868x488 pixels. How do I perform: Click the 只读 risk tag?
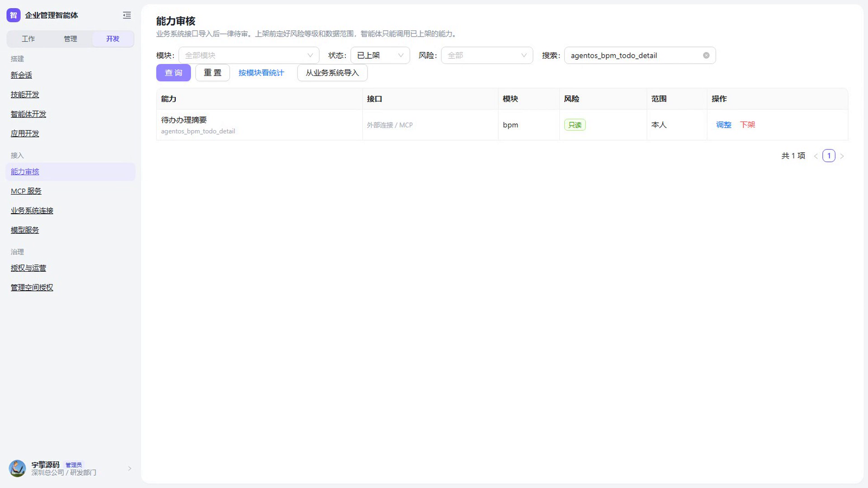(x=575, y=125)
